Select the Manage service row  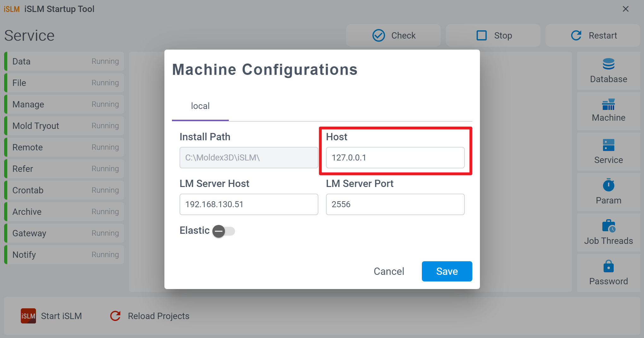tap(64, 104)
